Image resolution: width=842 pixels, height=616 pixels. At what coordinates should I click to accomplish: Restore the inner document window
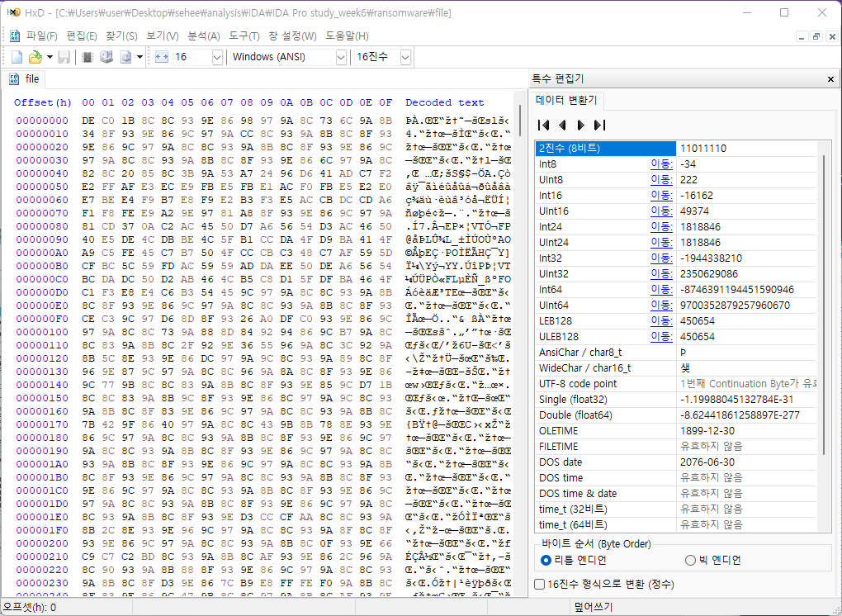(x=816, y=36)
